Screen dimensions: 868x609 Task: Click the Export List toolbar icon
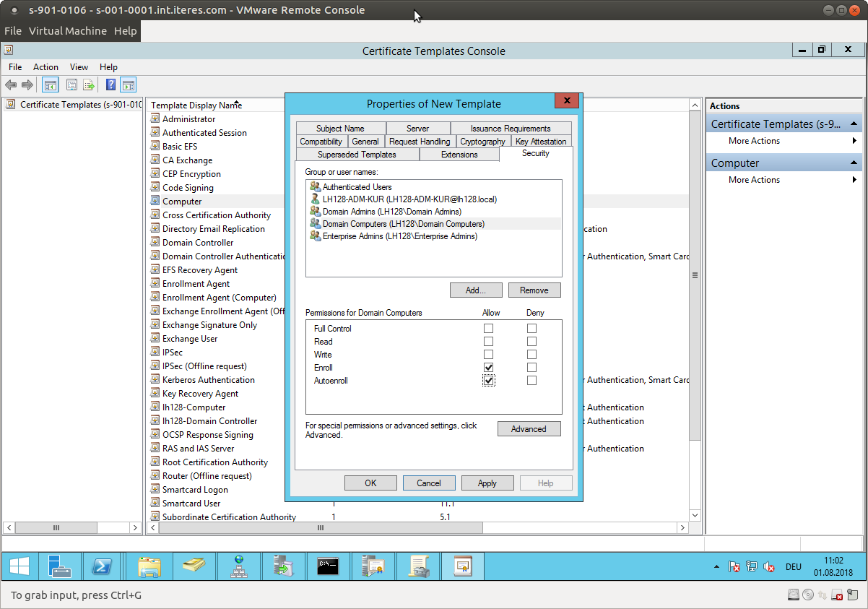tap(89, 85)
